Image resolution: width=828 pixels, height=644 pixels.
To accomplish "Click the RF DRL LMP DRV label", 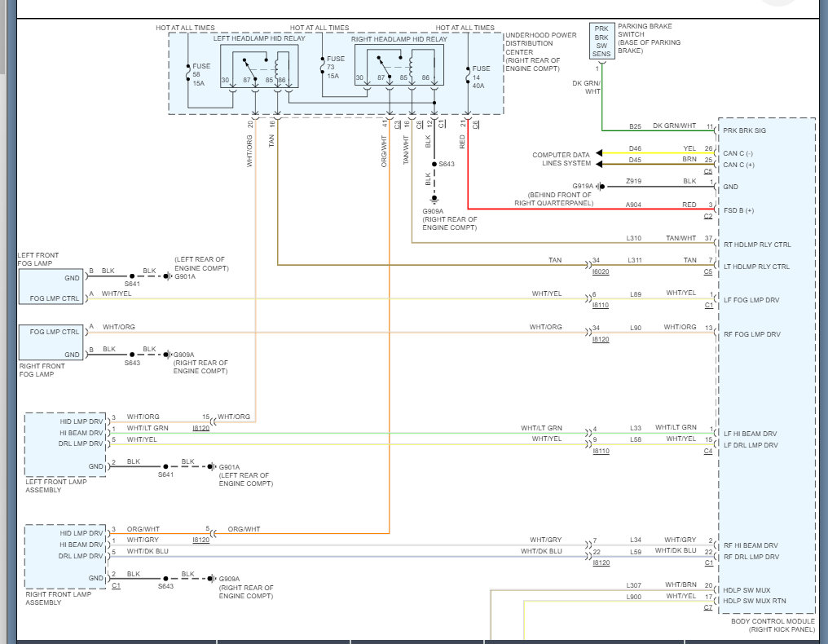I will (751, 557).
